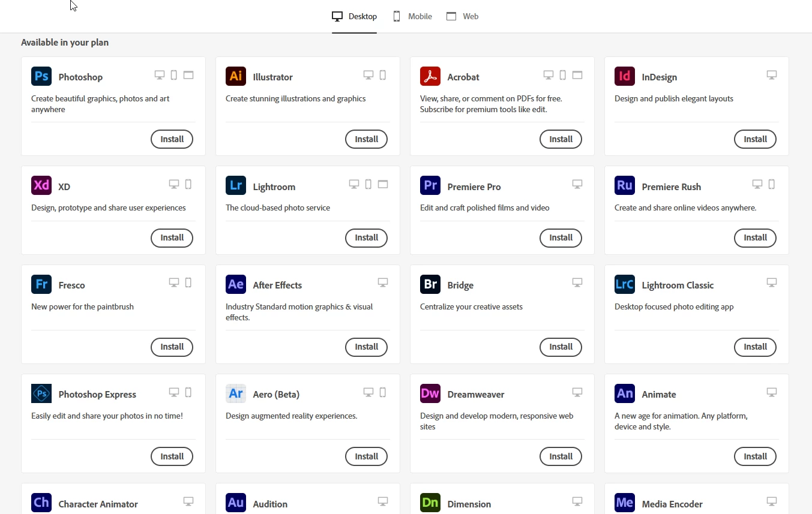This screenshot has height=514, width=812.
Task: Install Dreamweaver
Action: pos(561,456)
